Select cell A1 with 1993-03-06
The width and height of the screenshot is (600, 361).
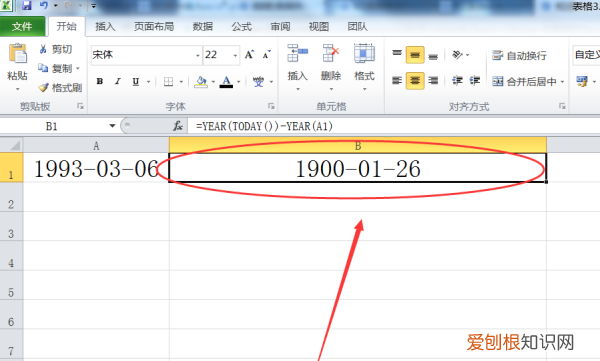tap(96, 168)
